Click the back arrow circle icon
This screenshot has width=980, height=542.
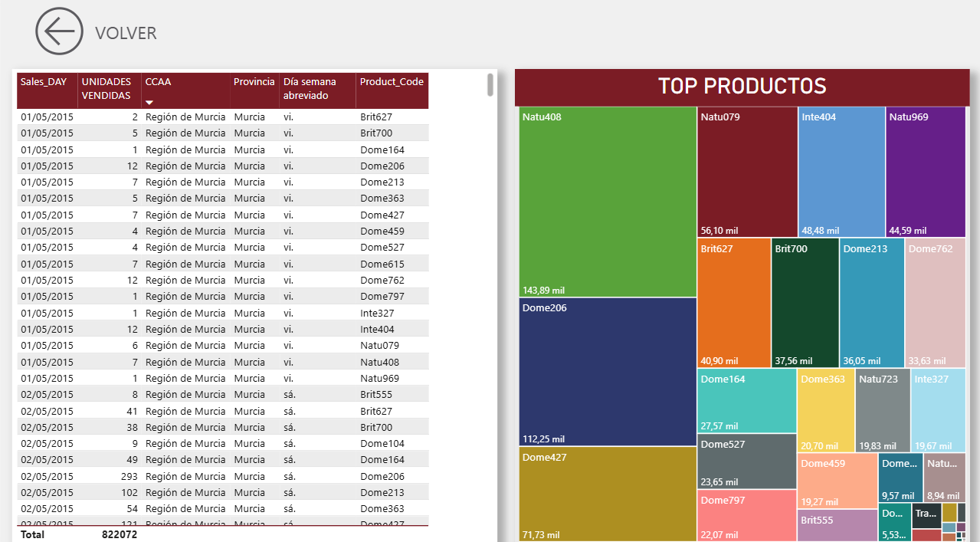[x=59, y=31]
